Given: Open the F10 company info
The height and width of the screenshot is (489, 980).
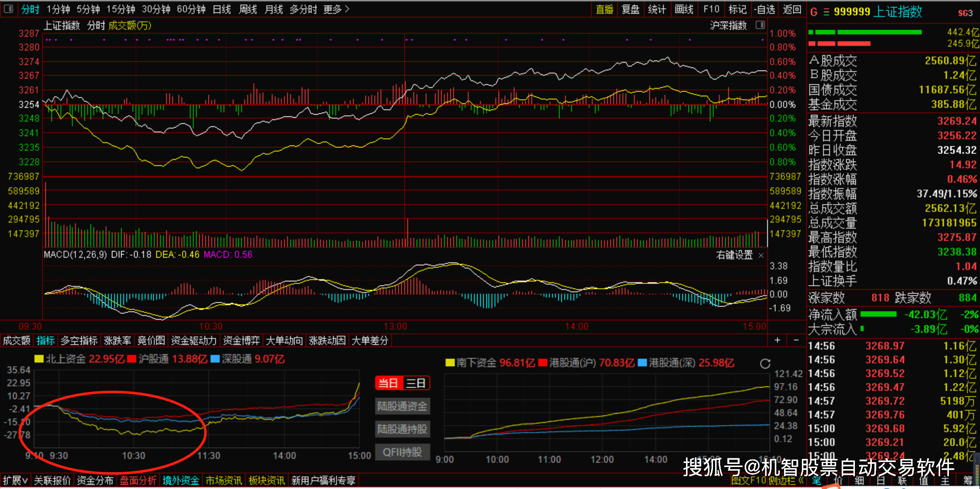Looking at the screenshot, I should [x=711, y=9].
